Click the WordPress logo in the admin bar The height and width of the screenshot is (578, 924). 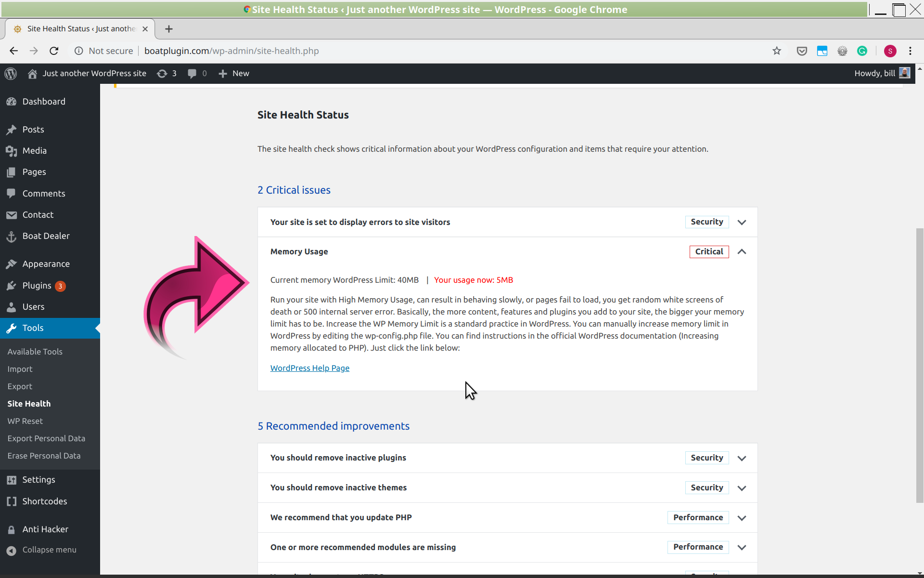pyautogui.click(x=11, y=73)
